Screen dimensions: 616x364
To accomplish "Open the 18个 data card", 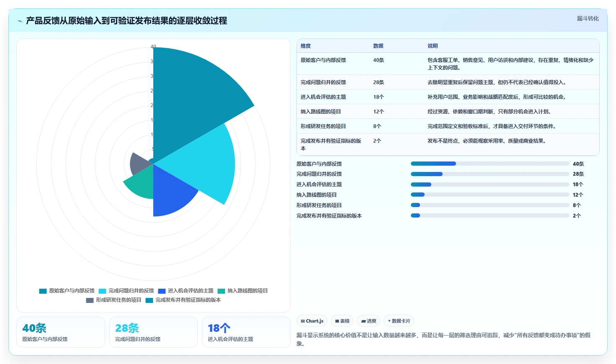I will [246, 332].
